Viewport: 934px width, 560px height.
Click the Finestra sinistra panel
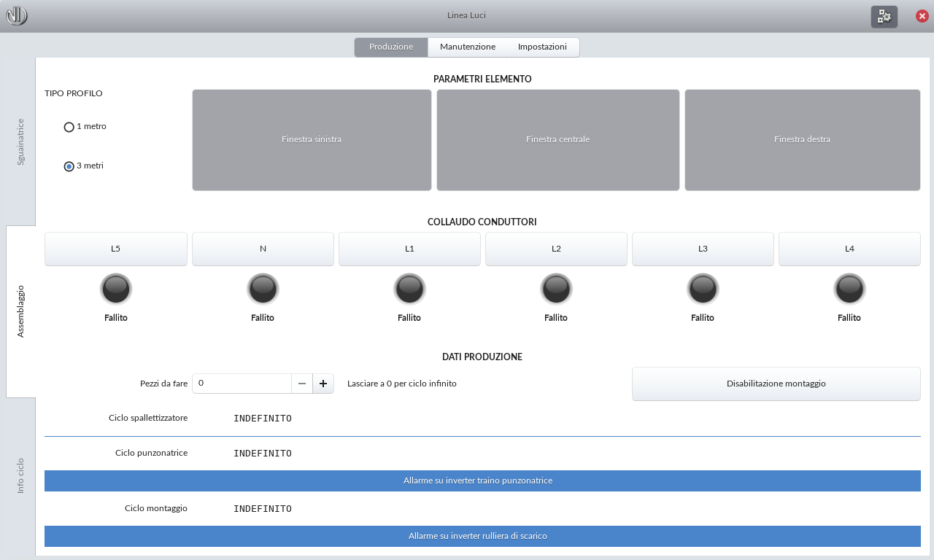click(312, 140)
